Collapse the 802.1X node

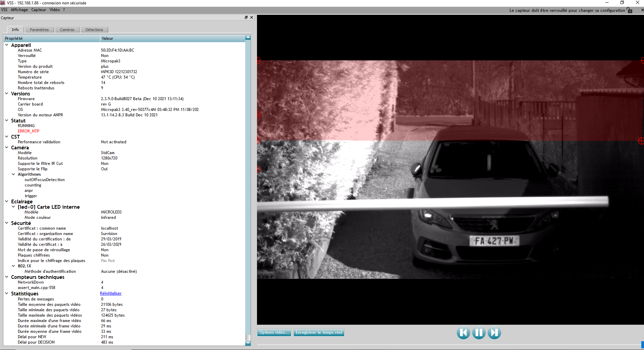13,266
